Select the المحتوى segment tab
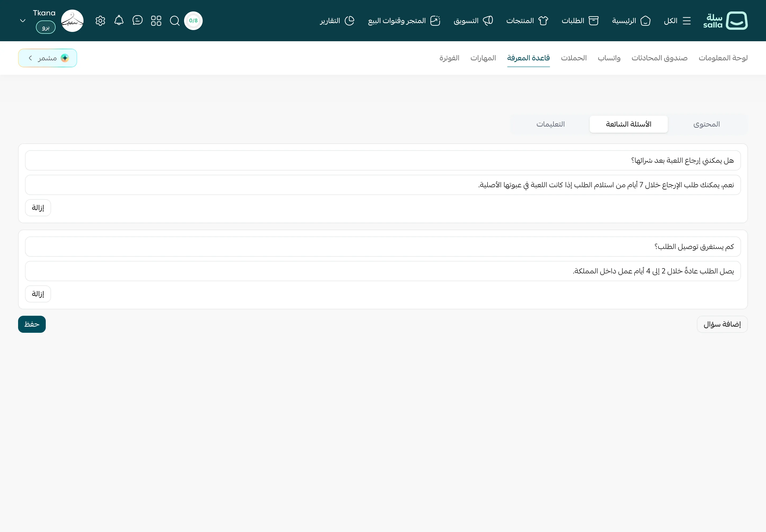This screenshot has height=532, width=766. coord(707,124)
